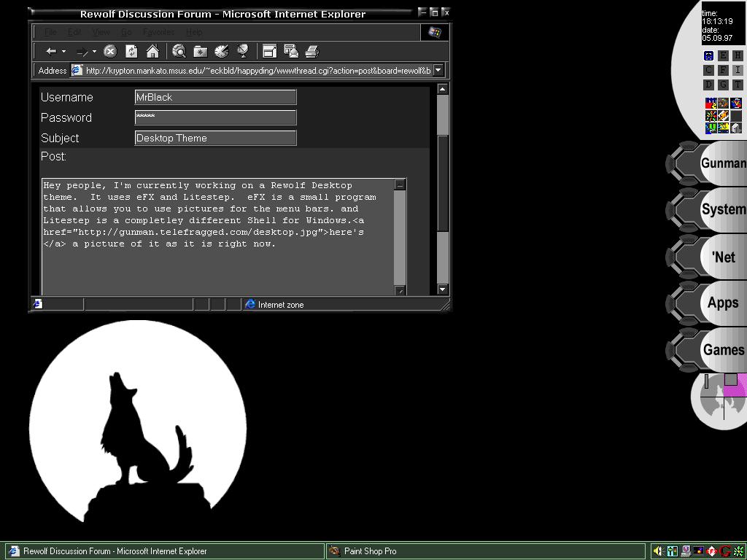Open the Mail toolbar button

point(291,52)
